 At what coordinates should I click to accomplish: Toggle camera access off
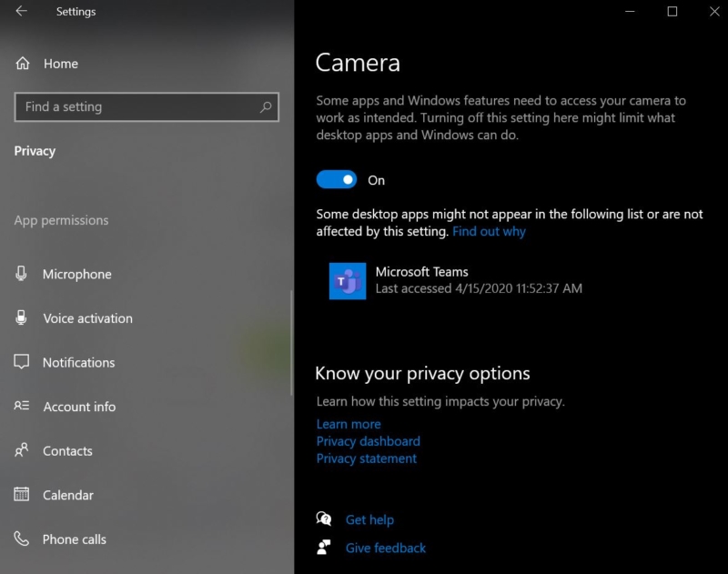[x=337, y=179]
